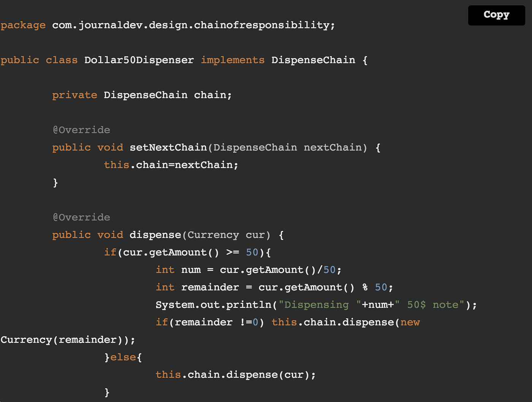The width and height of the screenshot is (532, 402).
Task: Click the remainder variable declaration
Action: [x=210, y=287]
